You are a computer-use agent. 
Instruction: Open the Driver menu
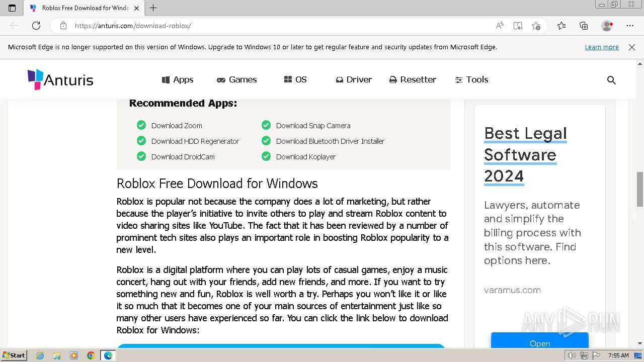pyautogui.click(x=354, y=79)
